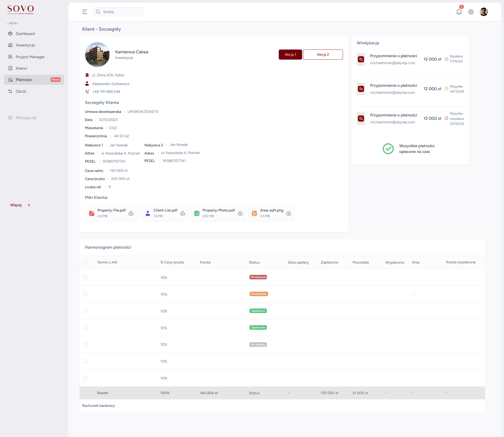Viewport: 504px width, 437px height.
Task: Open Płatności from the sidebar menu
Action: (24, 80)
